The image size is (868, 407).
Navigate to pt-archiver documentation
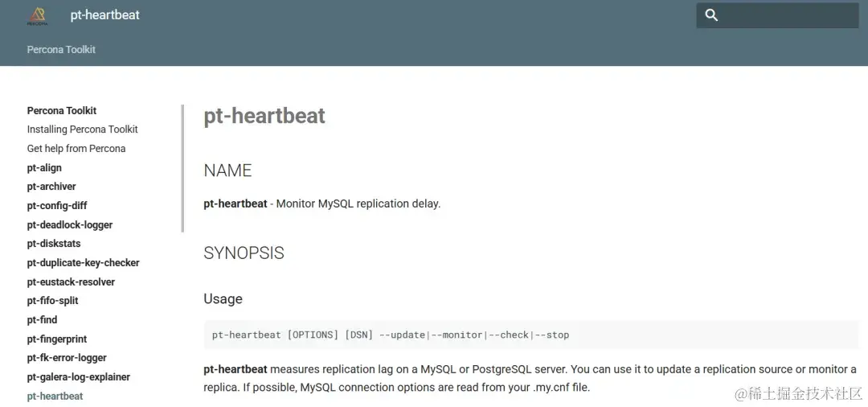point(51,187)
